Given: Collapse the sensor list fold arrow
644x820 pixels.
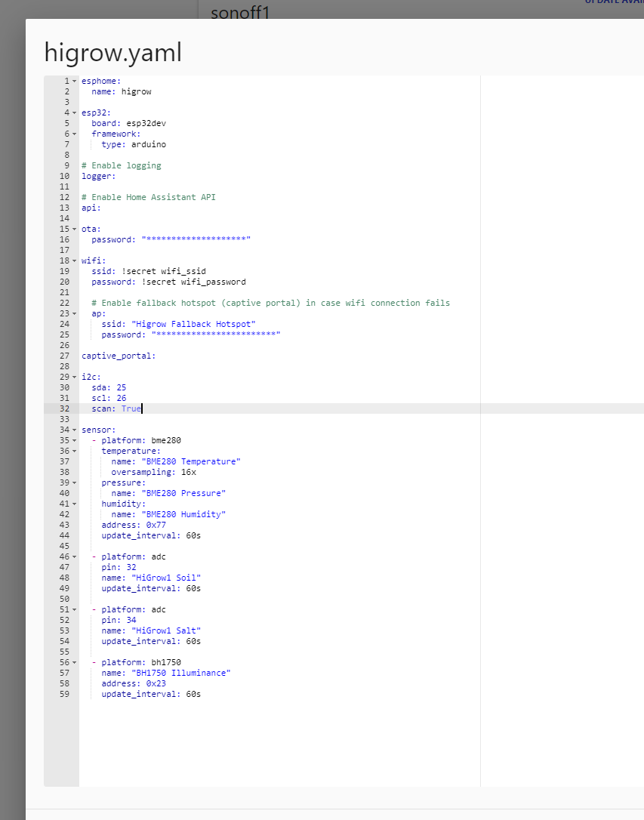Looking at the screenshot, I should tap(73, 430).
